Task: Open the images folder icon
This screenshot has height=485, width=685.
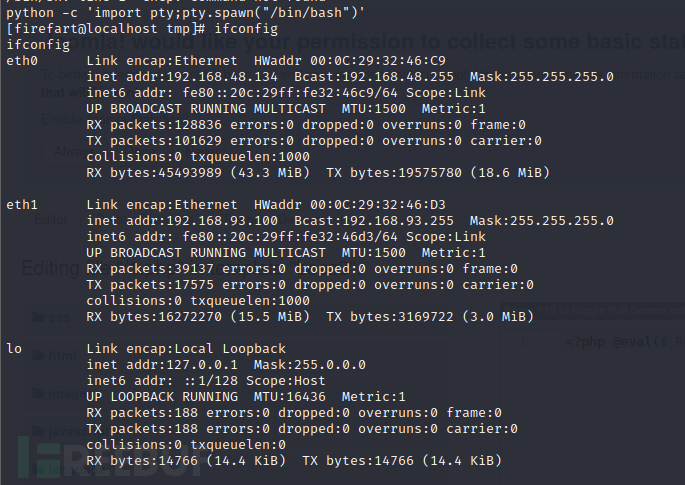Action: [38, 393]
